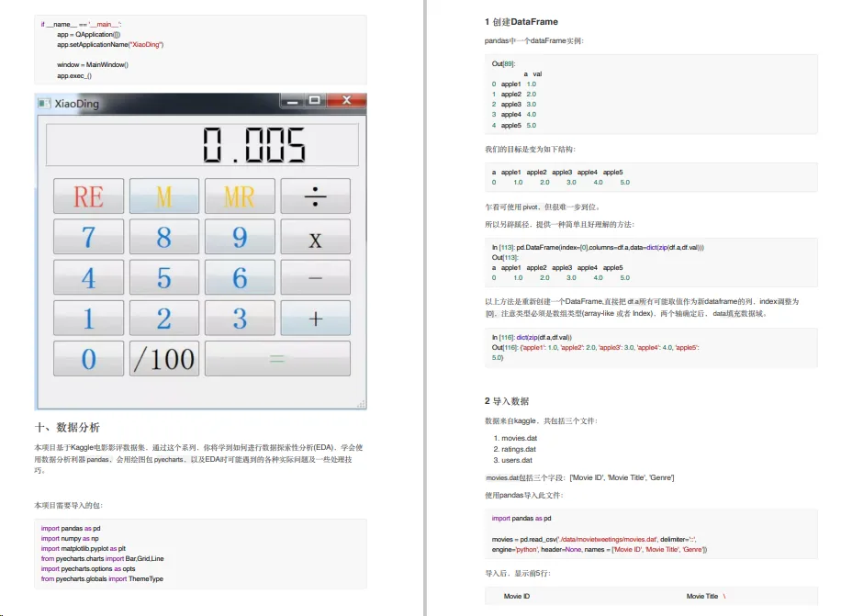Viewport: 841px width, 616px height.
Task: Click the XiaoDing window app icon
Action: (44, 103)
